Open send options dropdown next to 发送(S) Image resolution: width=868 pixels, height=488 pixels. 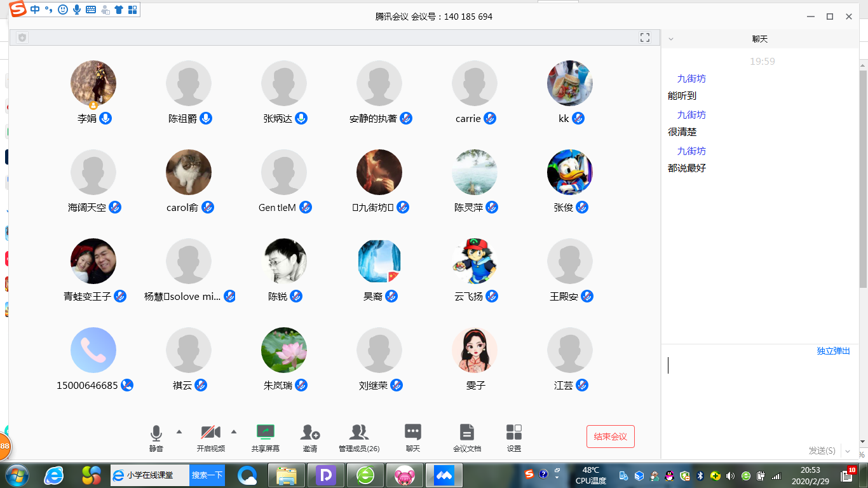tap(847, 451)
